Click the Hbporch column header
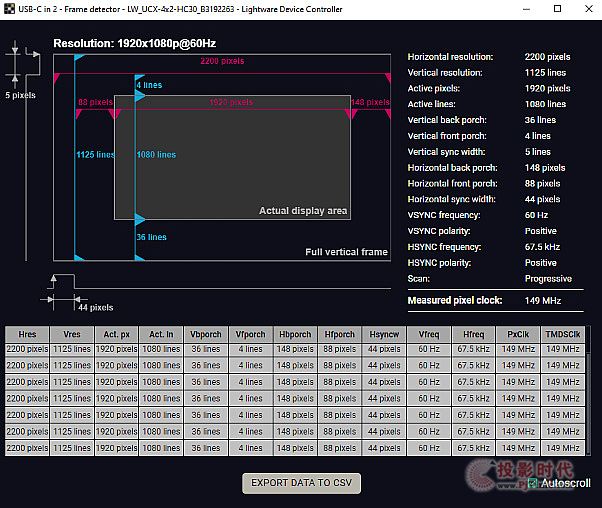The height and width of the screenshot is (508, 602). point(295,334)
